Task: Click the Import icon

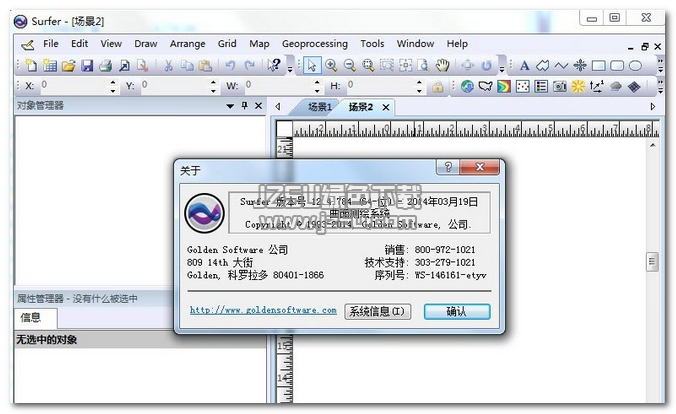Action: (x=124, y=66)
